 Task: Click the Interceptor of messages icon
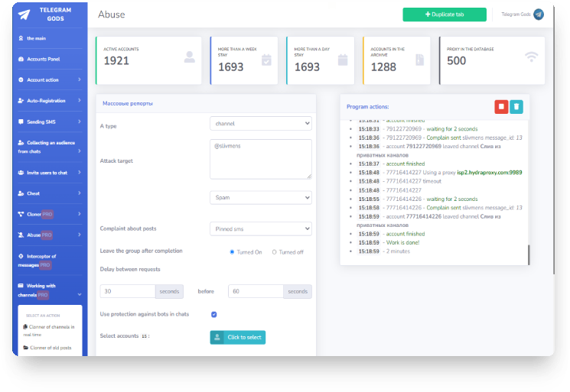21,256
